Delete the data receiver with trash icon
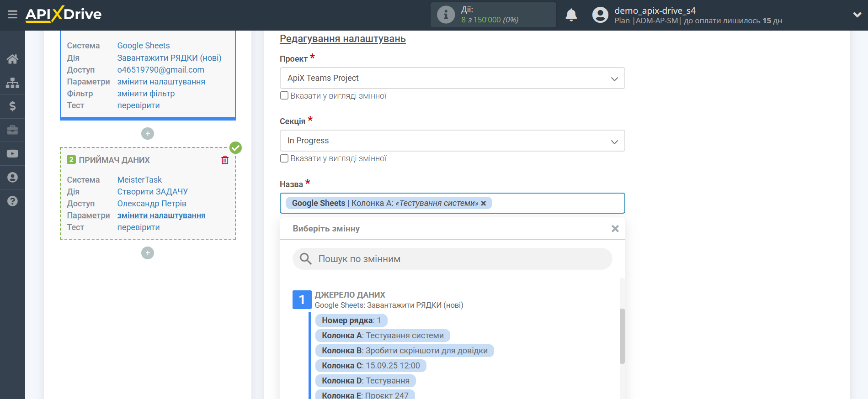This screenshot has width=868, height=399. [225, 160]
